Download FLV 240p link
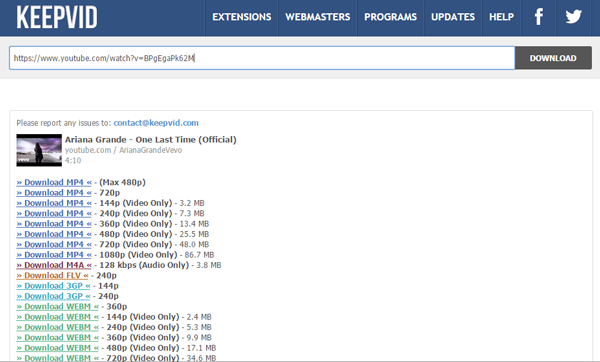 (x=52, y=276)
